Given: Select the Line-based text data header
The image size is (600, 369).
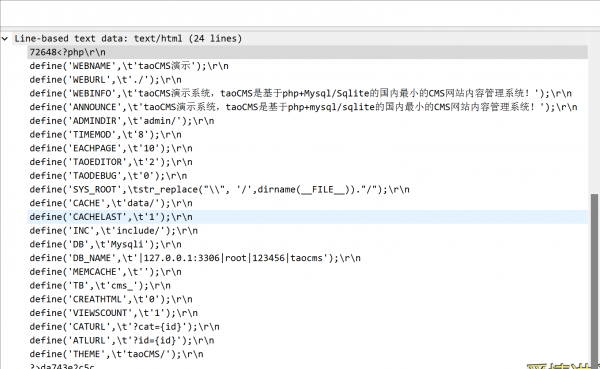Looking at the screenshot, I should [128, 39].
